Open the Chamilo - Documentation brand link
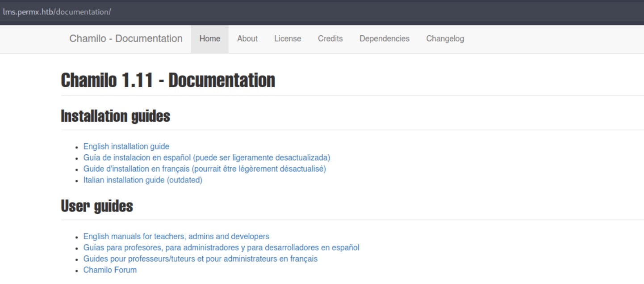The width and height of the screenshot is (644, 284). (x=126, y=38)
